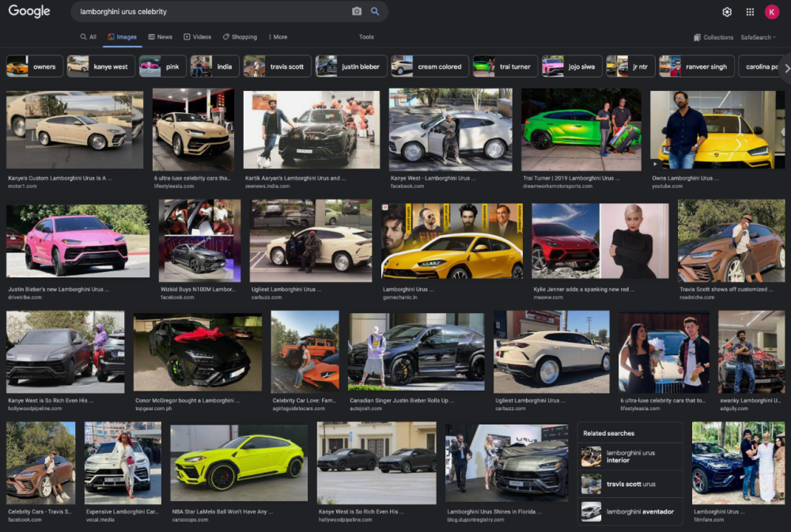
Task: Open the account profile avatar
Action: 772,12
